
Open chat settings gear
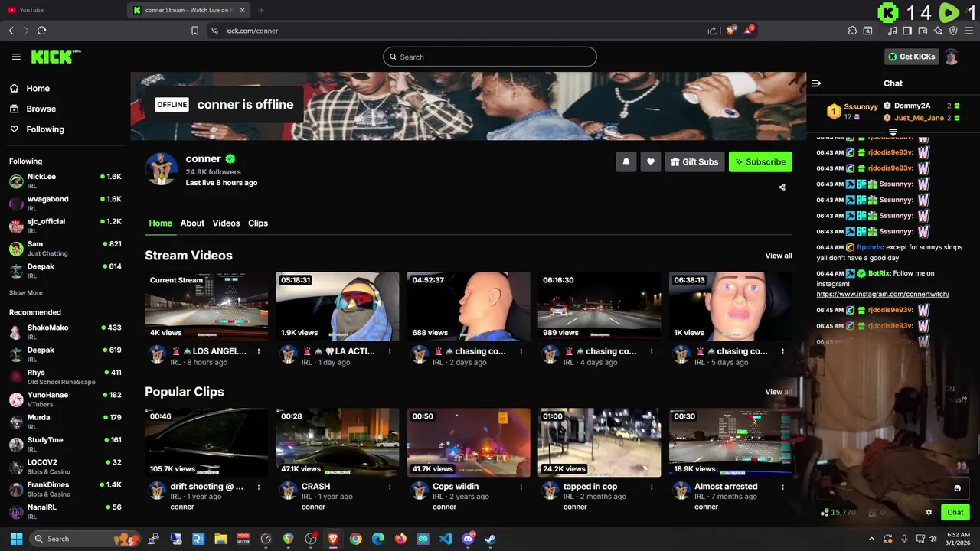click(929, 513)
